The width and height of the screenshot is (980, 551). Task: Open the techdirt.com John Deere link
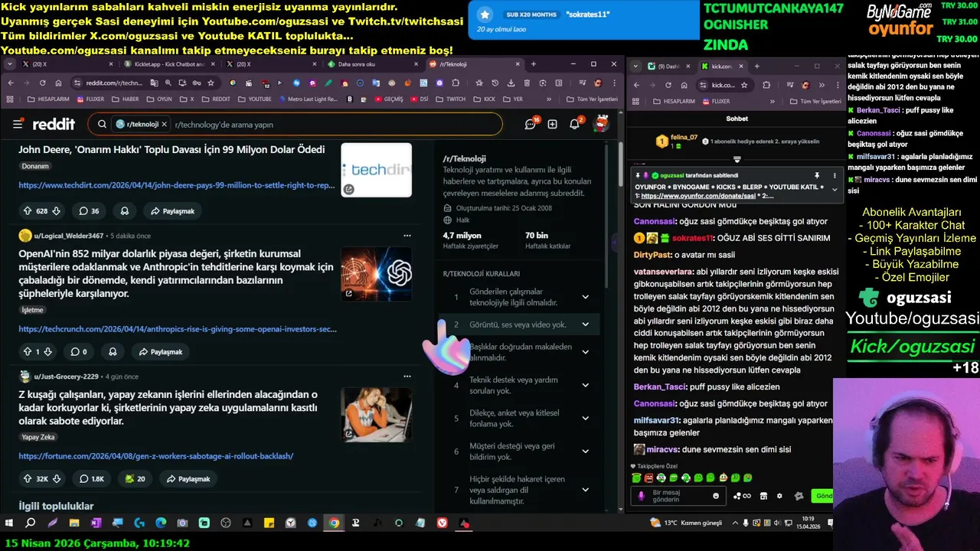(177, 185)
